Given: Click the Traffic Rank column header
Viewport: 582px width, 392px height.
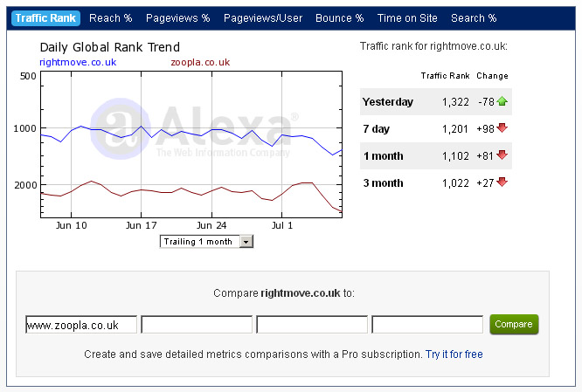Looking at the screenshot, I should 445,76.
